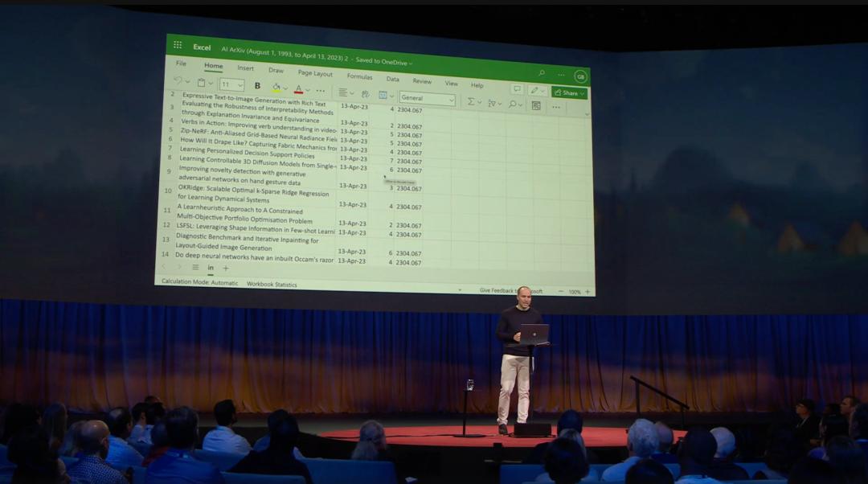Apply the red font color

pyautogui.click(x=299, y=88)
